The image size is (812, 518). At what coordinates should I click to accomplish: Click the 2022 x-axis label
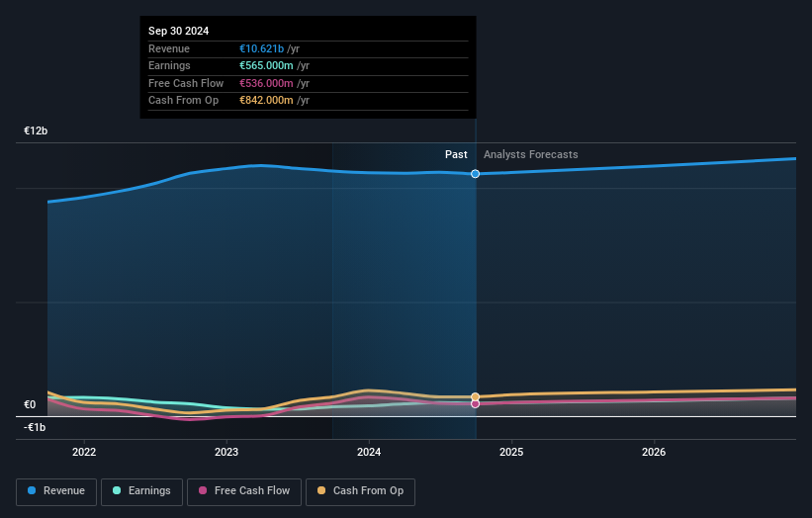tap(84, 452)
